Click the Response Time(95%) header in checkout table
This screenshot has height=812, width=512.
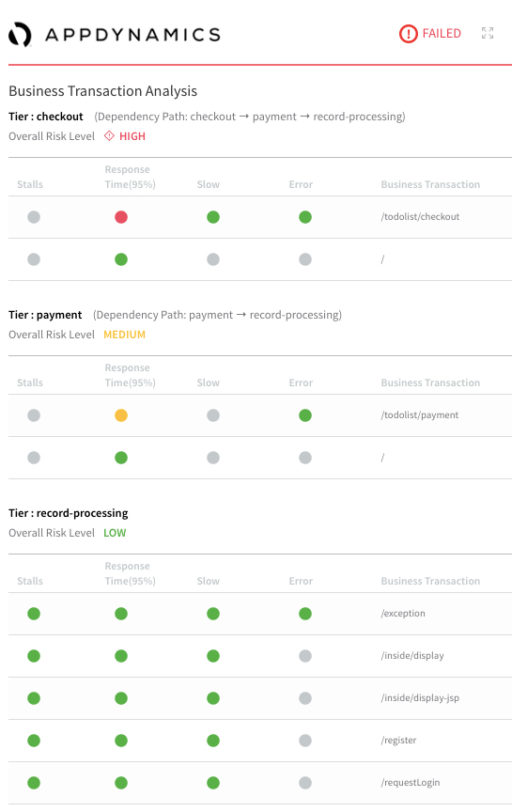(x=130, y=177)
